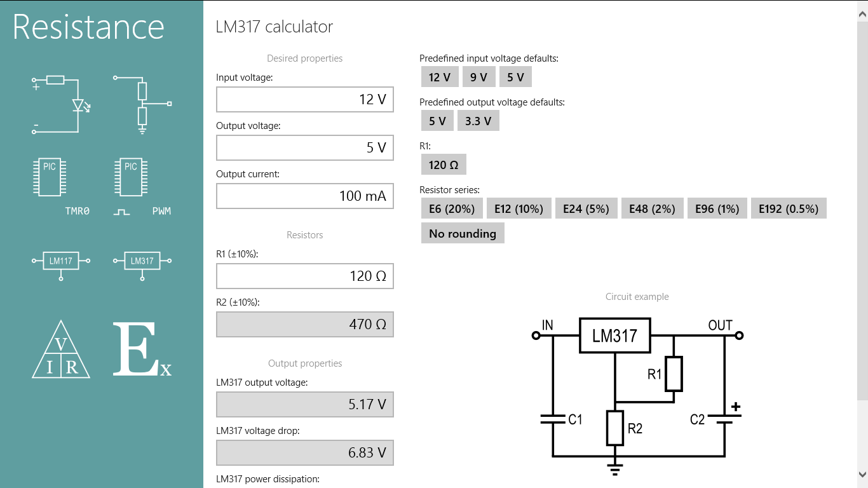The width and height of the screenshot is (868, 488).
Task: Click the scrollbar down arrow
Action: click(x=862, y=474)
